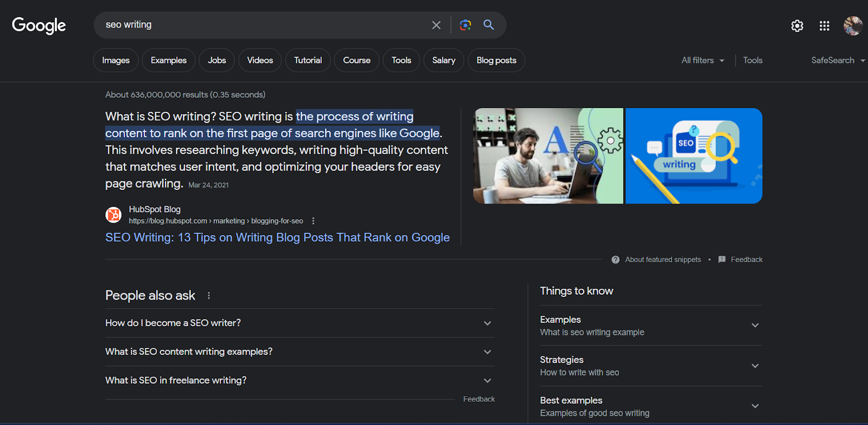The height and width of the screenshot is (425, 868).
Task: Click the feedback flag icon
Action: click(722, 259)
